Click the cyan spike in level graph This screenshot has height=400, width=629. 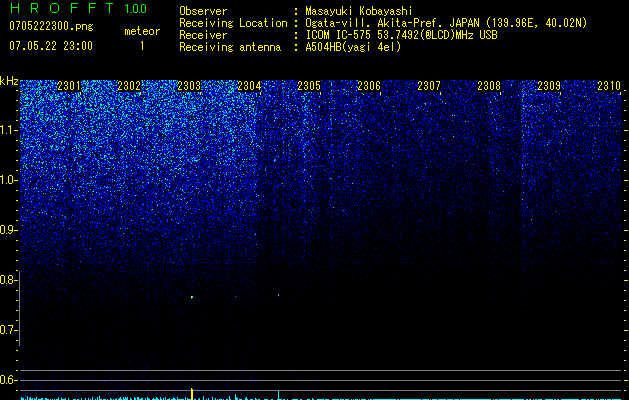(278, 395)
